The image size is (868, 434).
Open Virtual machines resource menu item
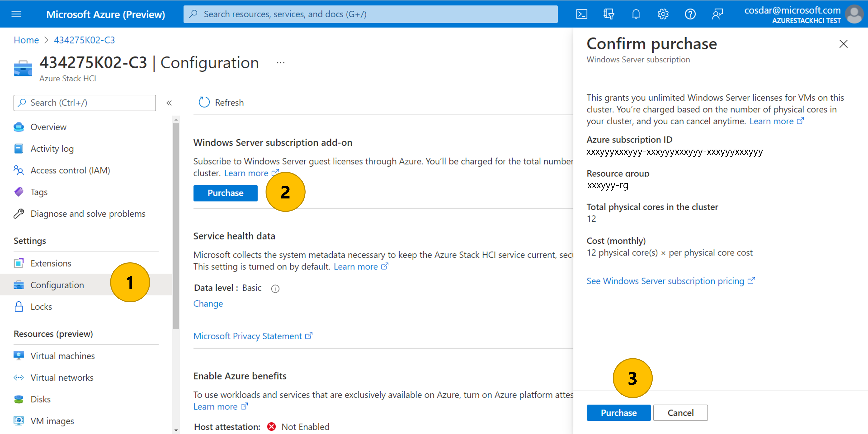(63, 356)
